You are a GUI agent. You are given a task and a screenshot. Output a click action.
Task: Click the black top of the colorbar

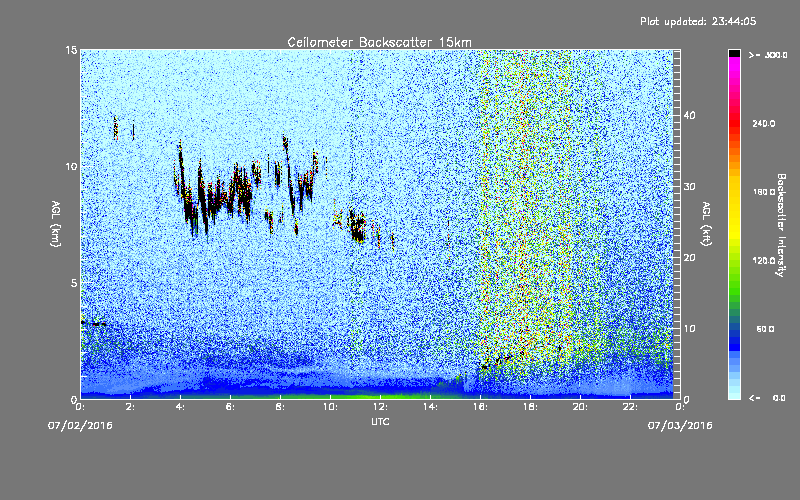pos(734,53)
